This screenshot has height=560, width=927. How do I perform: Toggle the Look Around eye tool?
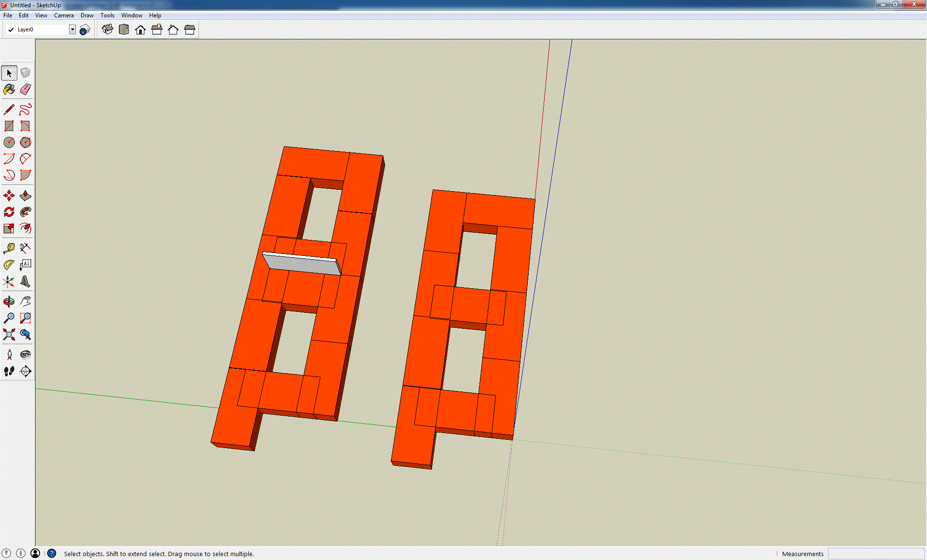pos(26,355)
